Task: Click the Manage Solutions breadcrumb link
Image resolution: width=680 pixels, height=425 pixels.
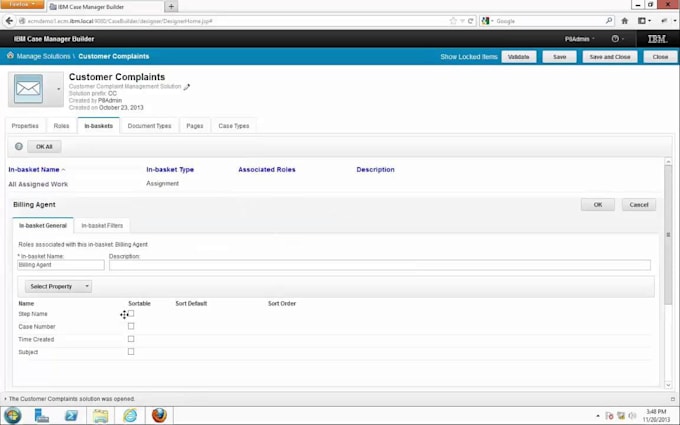Action: (x=43, y=56)
